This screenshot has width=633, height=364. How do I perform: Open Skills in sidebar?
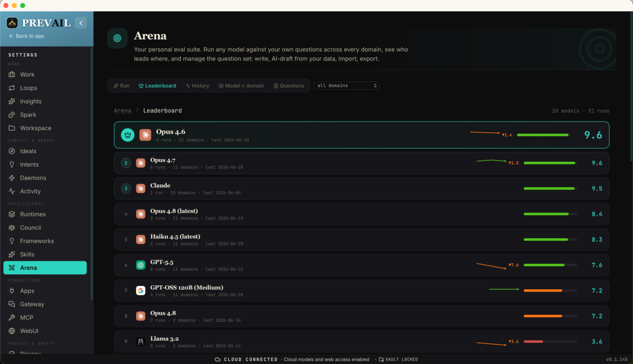pos(45,254)
